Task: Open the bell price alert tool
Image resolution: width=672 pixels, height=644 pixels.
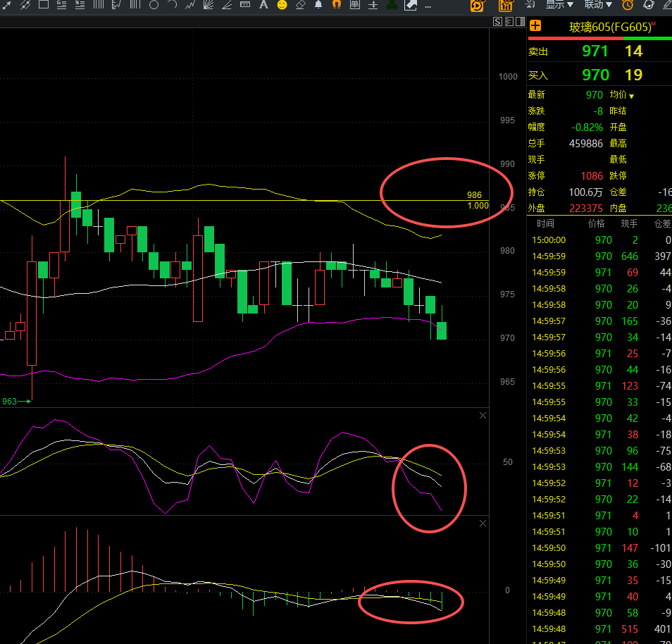Action: [x=318, y=5]
